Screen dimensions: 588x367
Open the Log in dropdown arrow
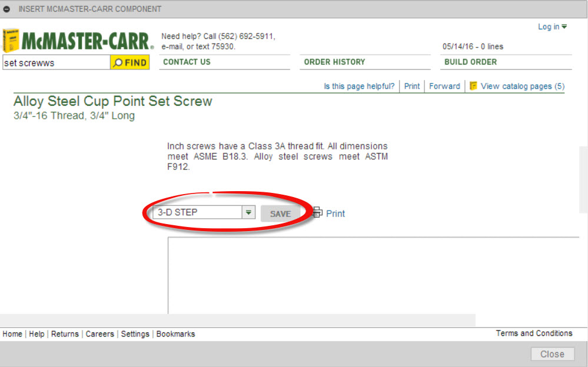[564, 26]
